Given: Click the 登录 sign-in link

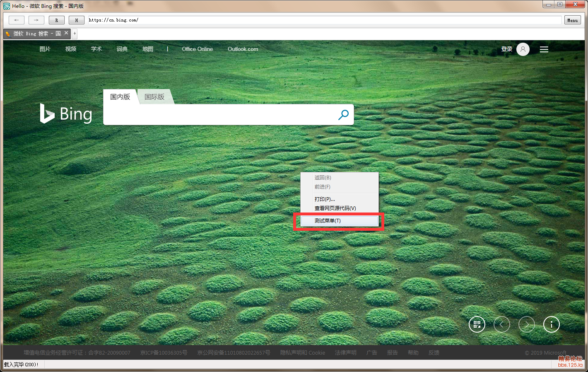Looking at the screenshot, I should [507, 49].
